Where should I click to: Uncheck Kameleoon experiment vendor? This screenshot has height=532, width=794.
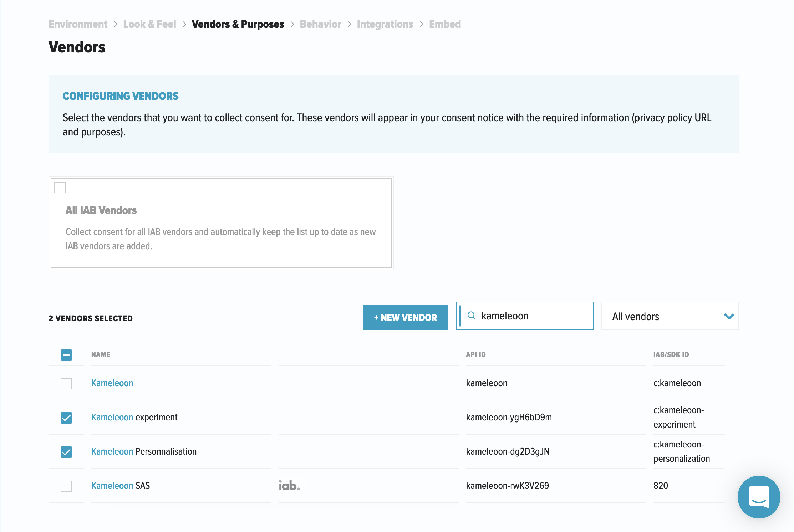66,418
